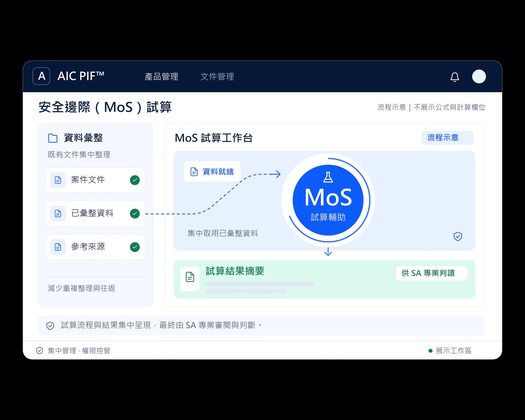Click the MoS 試算輔助 circle button
Screen dimensions: 525x420
coord(328,200)
